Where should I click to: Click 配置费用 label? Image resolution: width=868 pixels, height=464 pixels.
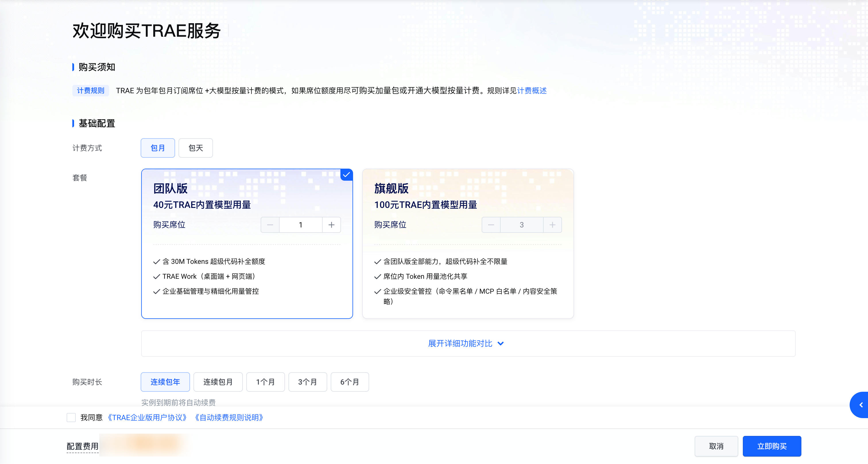(83, 446)
